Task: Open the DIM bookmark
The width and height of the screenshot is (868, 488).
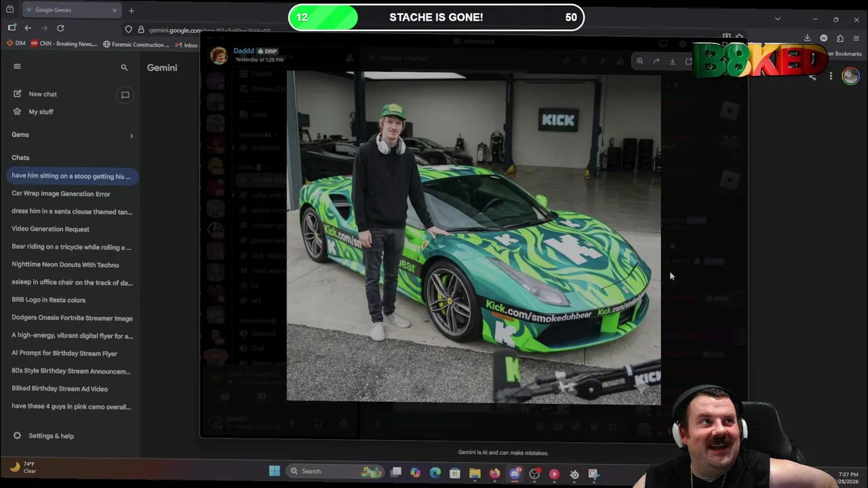Action: click(16, 44)
